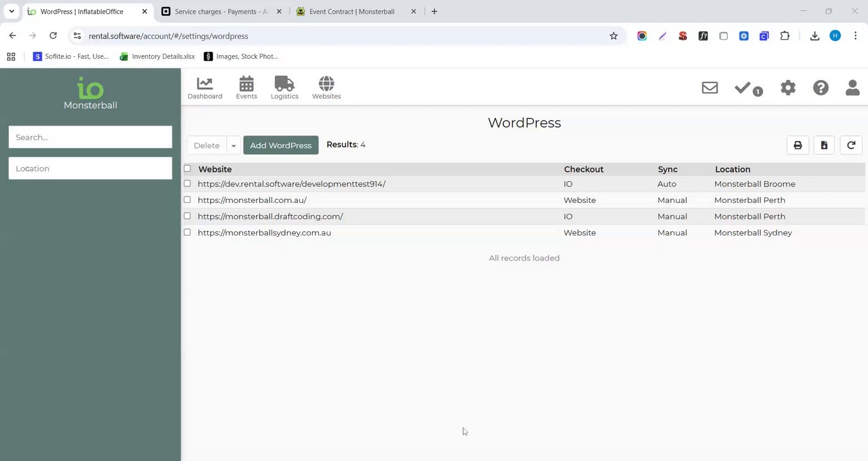Sort by the Sync column header
The image size is (868, 461).
pos(667,169)
